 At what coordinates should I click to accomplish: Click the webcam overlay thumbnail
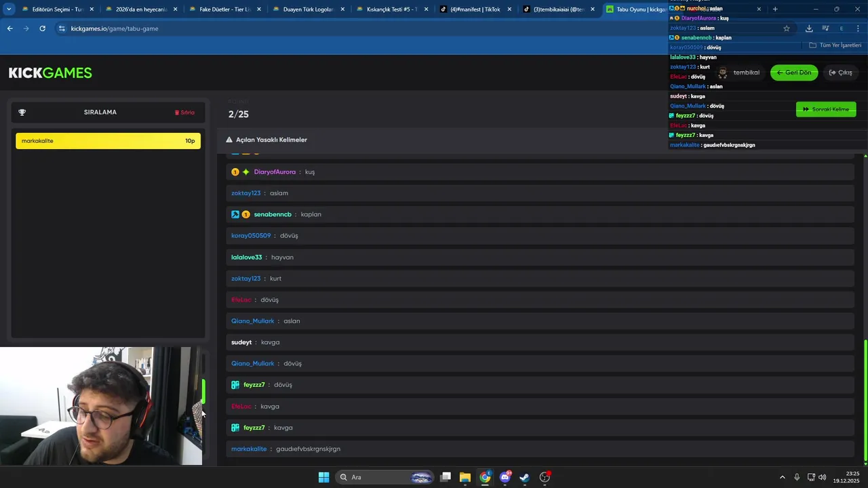pyautogui.click(x=101, y=407)
